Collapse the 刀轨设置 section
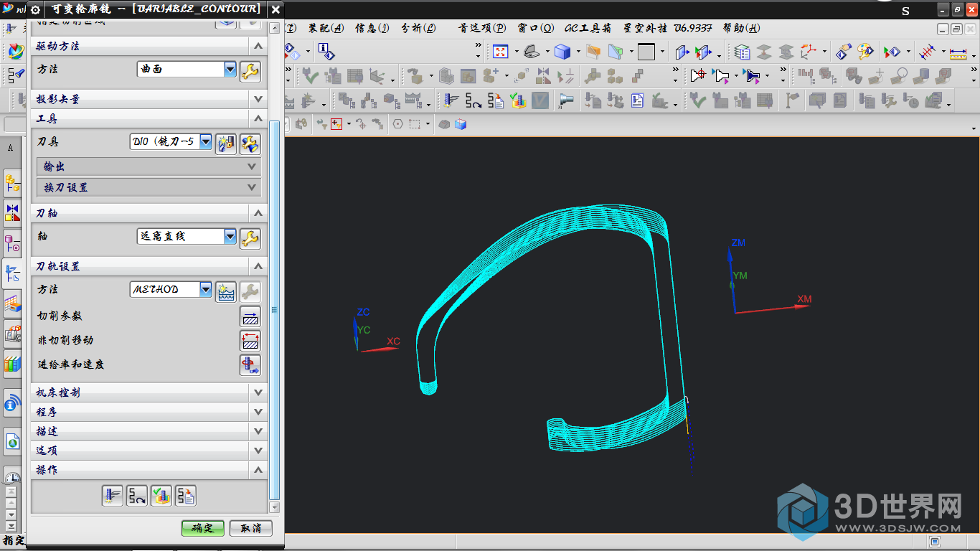Screen dimensions: 980x551 (258, 266)
